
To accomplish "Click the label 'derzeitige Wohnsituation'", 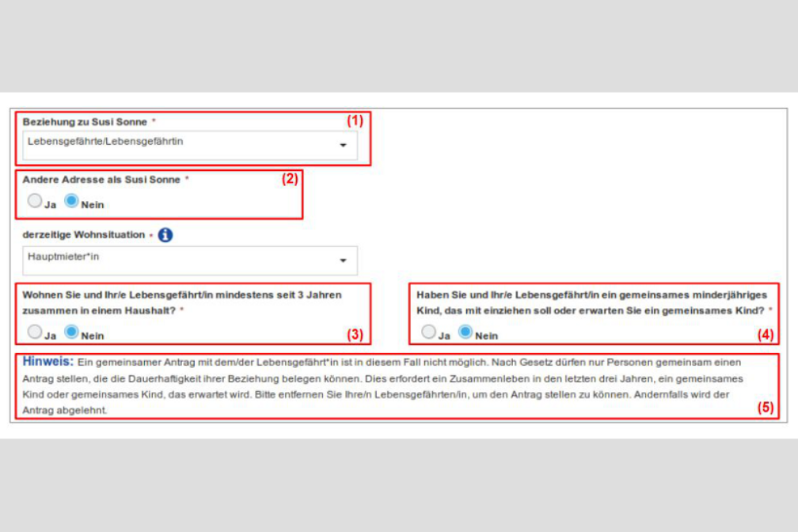I will pos(84,234).
